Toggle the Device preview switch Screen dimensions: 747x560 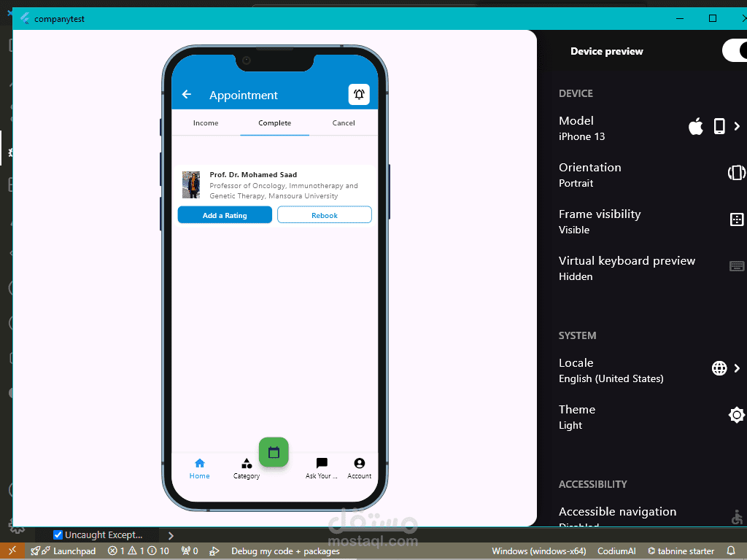pyautogui.click(x=735, y=50)
